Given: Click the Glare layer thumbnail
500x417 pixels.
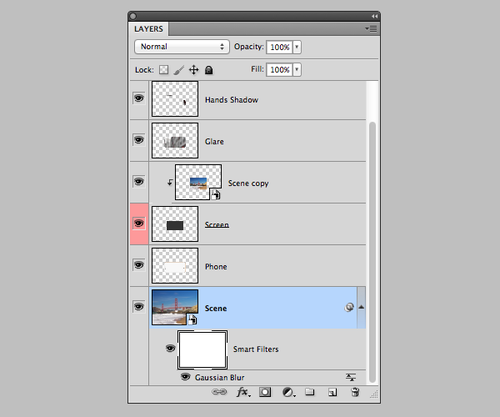Looking at the screenshot, I should pos(175,140).
